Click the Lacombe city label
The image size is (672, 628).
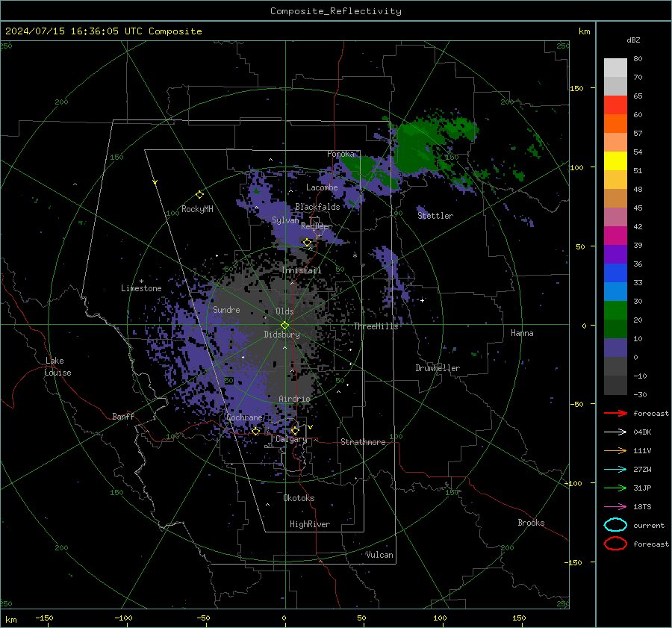coord(322,187)
